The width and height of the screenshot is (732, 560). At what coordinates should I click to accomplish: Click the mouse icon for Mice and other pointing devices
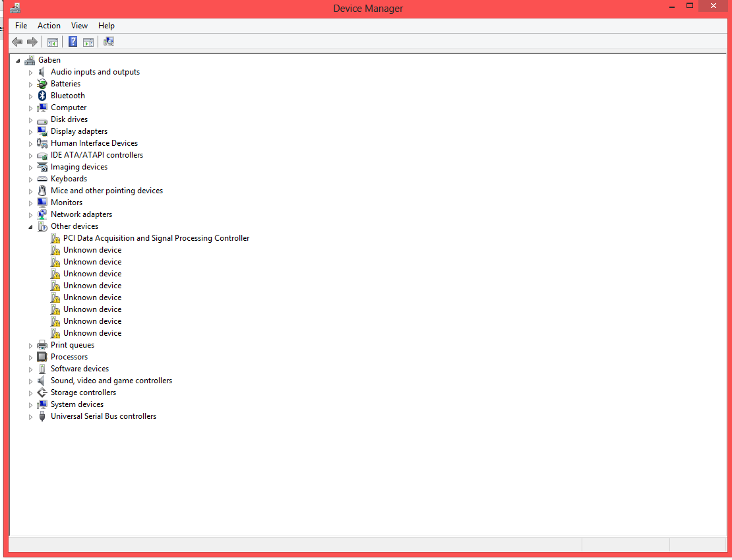pyautogui.click(x=42, y=191)
